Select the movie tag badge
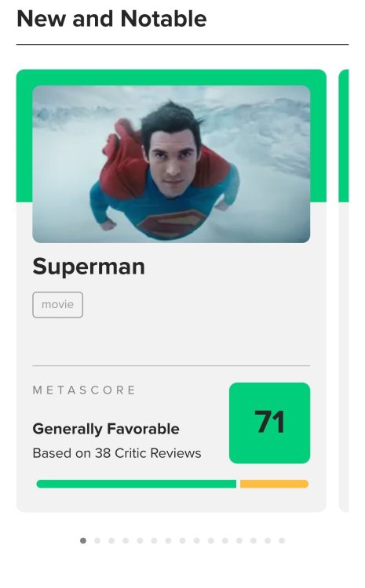The height and width of the screenshot is (588, 365). click(x=57, y=304)
